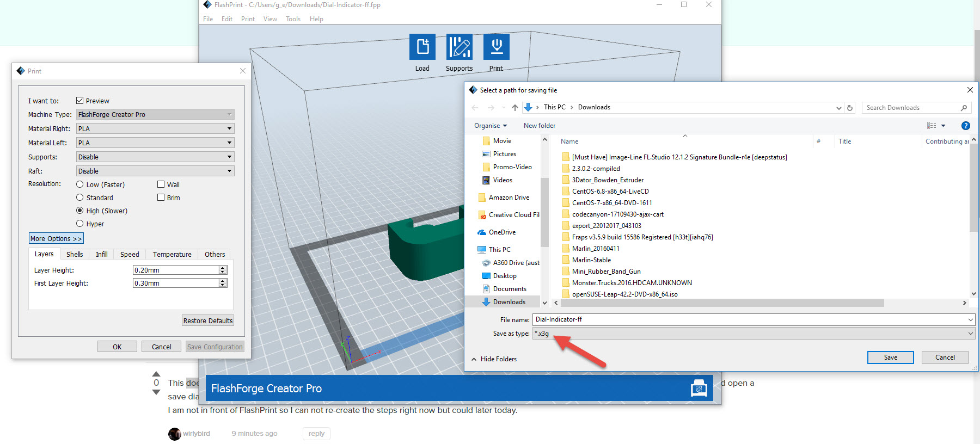This screenshot has width=980, height=444.
Task: Open the Supports tool icon
Action: tap(459, 47)
